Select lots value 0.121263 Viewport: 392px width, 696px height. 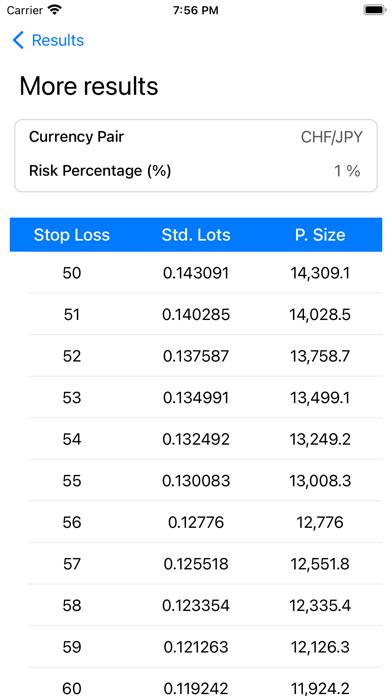[196, 647]
